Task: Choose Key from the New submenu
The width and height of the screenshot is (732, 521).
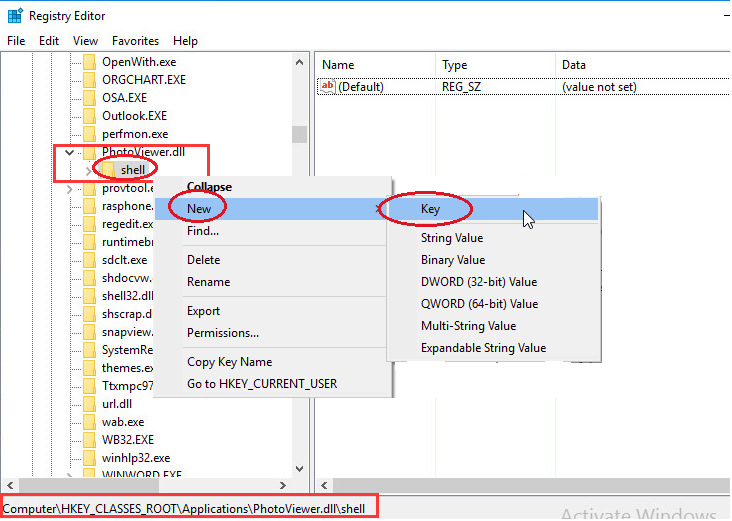Action: click(x=430, y=210)
